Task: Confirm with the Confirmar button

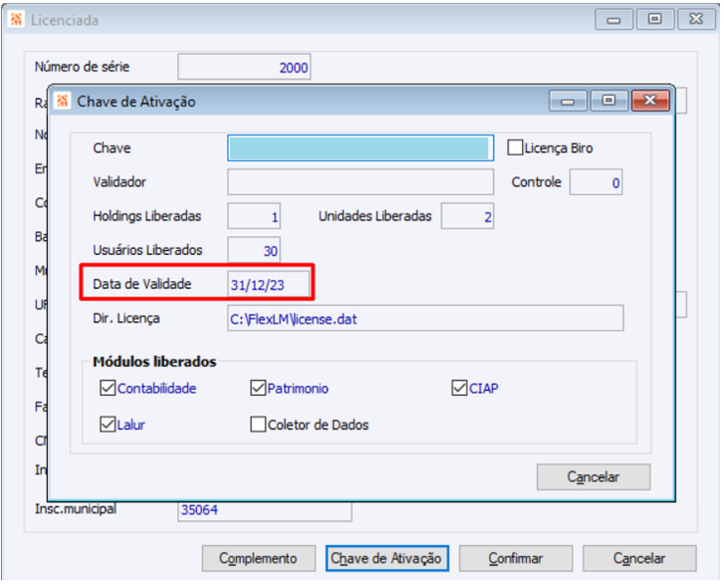Action: pos(515,558)
